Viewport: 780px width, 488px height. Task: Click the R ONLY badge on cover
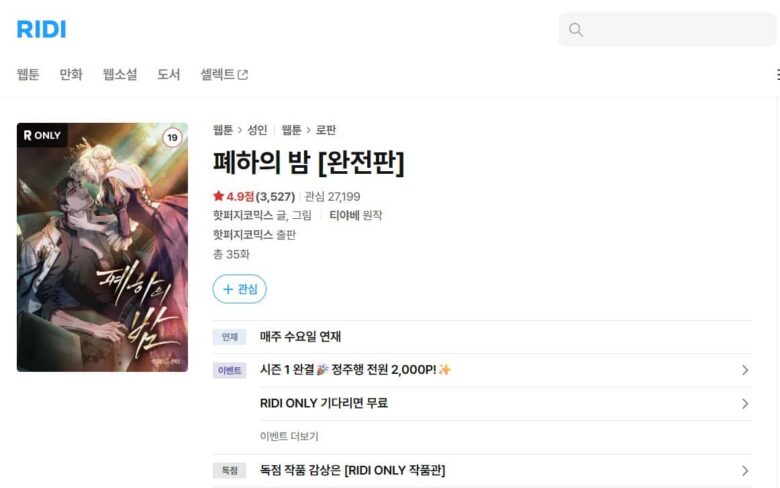click(x=42, y=135)
